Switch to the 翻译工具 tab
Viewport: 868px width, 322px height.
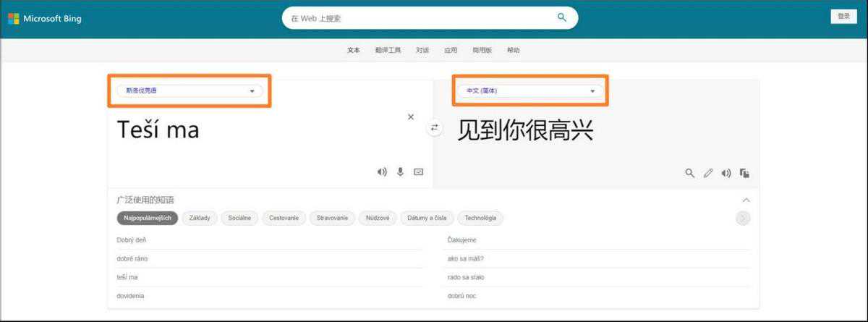click(x=388, y=51)
